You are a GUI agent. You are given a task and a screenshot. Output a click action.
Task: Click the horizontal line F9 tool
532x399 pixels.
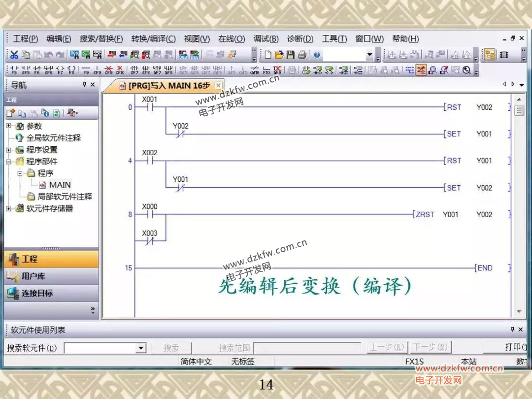coord(86,70)
